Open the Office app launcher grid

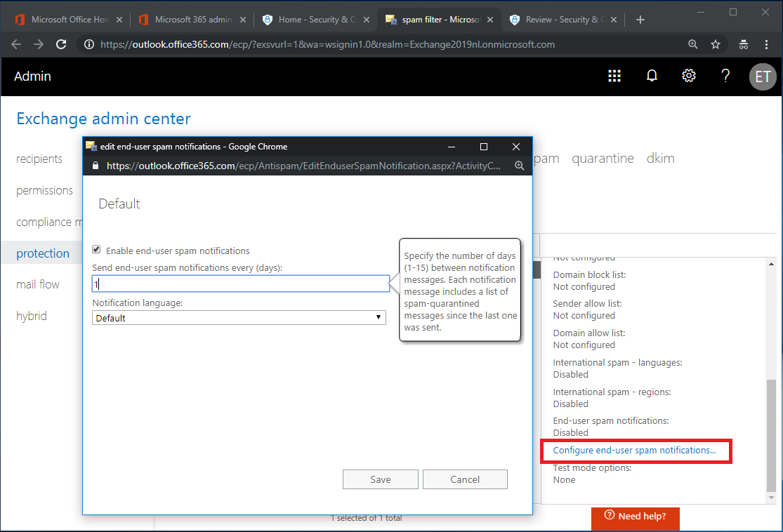click(614, 77)
